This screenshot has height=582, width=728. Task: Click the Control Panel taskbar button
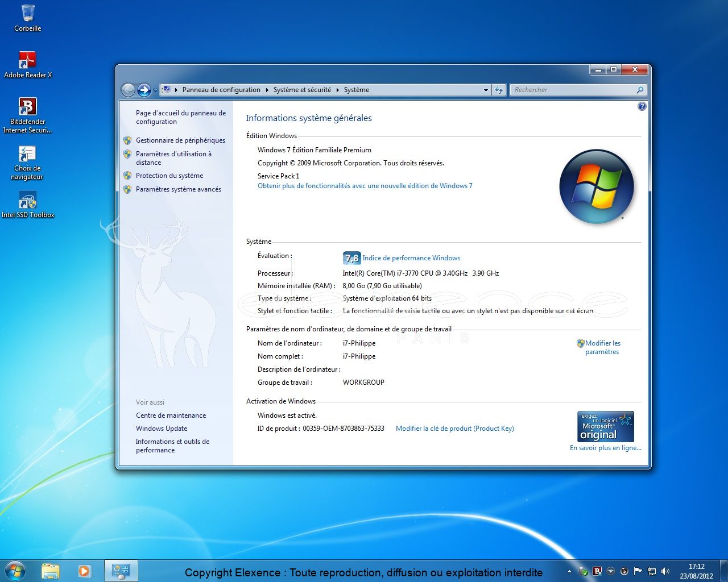(x=121, y=571)
